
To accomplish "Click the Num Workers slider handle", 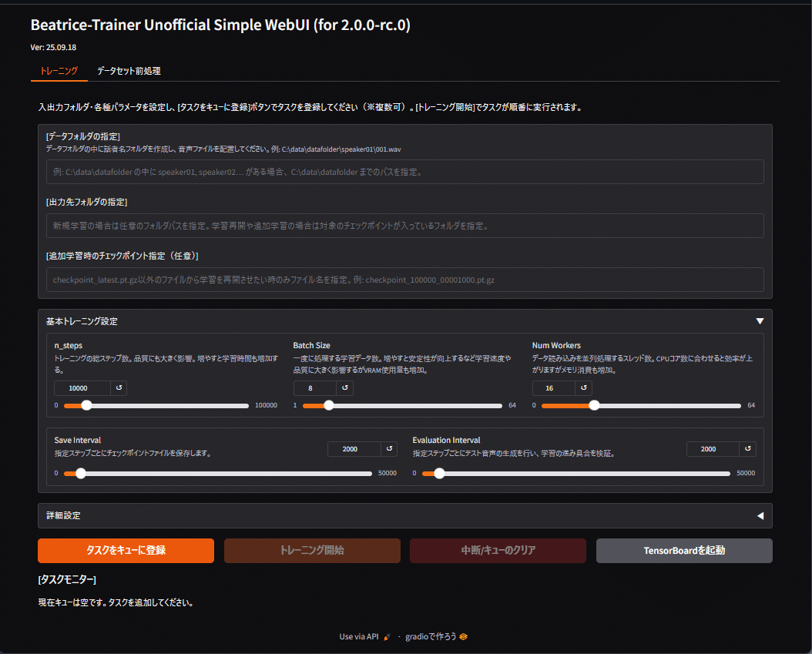I will coord(595,405).
